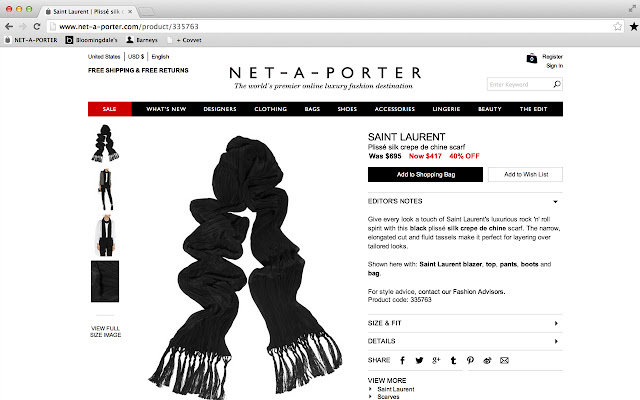Screen dimensions: 640x400
Task: Expand the Details section
Action: [x=465, y=341]
